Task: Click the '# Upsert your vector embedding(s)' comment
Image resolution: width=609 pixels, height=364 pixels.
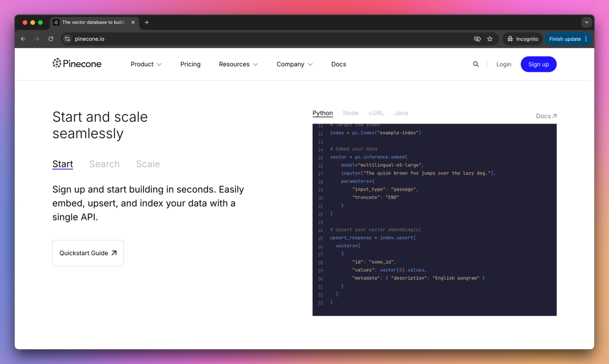Action: [376, 230]
